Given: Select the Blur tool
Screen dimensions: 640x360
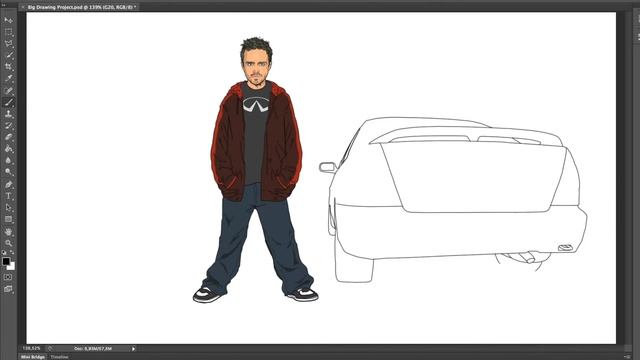Looking at the screenshot, I should coord(8,160).
